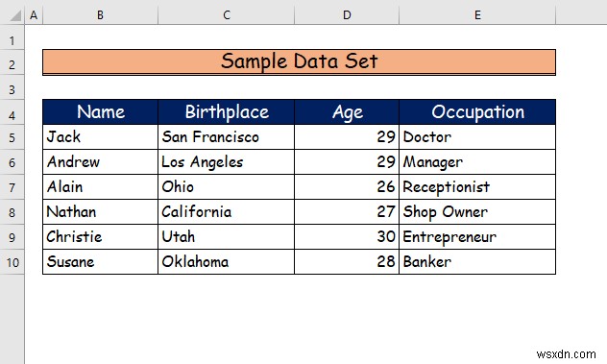Viewport: 607px width, 364px height.
Task: Select the 'Age' header cell
Action: pos(347,112)
